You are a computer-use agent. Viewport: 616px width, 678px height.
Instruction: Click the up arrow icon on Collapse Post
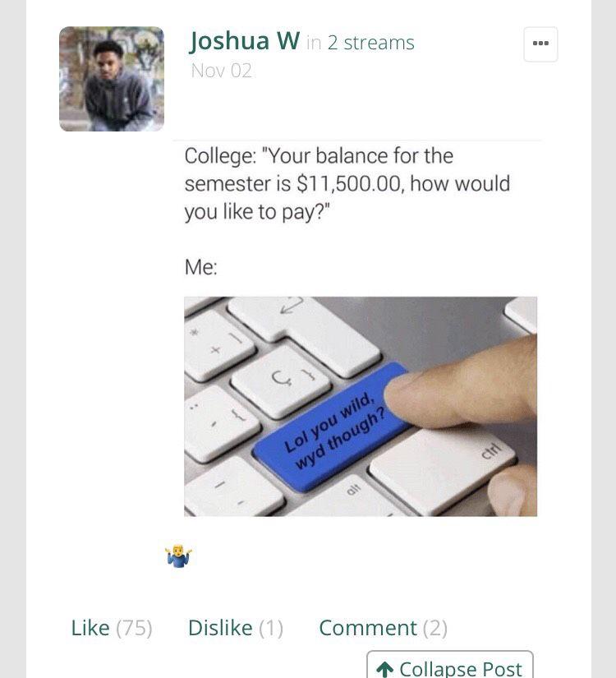pyautogui.click(x=384, y=669)
